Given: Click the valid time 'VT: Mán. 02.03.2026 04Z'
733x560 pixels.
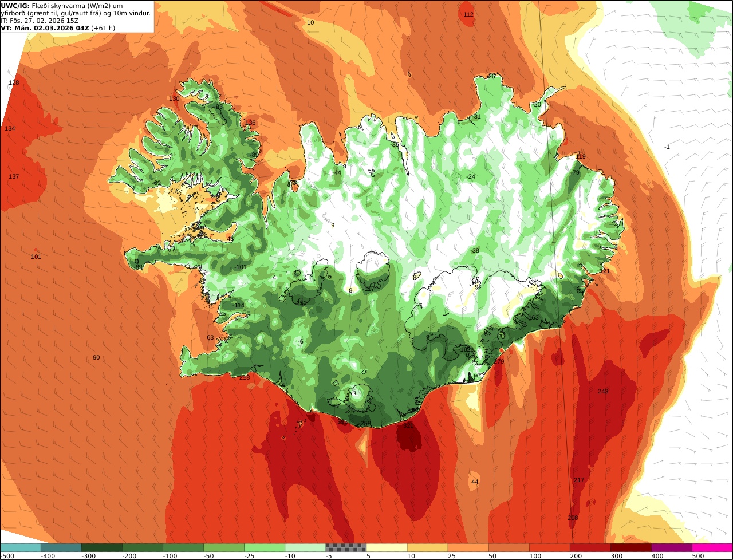Looking at the screenshot, I should (x=44, y=28).
